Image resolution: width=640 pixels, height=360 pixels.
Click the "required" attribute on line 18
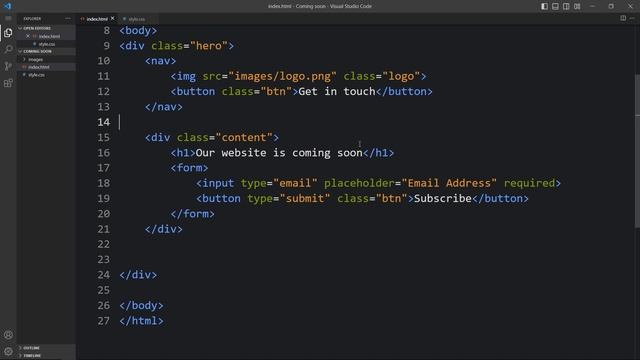point(529,183)
